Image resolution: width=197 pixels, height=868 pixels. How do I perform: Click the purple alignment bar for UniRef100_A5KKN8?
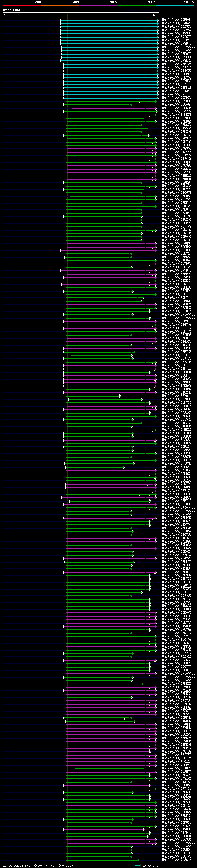pos(114,108)
